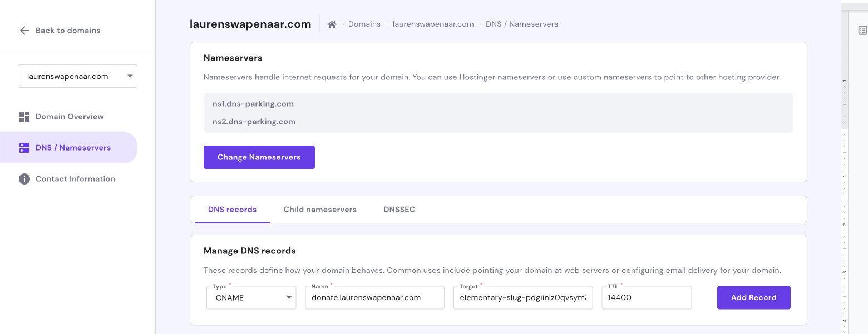The height and width of the screenshot is (334, 868).
Task: Select the Target field with the slug value
Action: [522, 297]
